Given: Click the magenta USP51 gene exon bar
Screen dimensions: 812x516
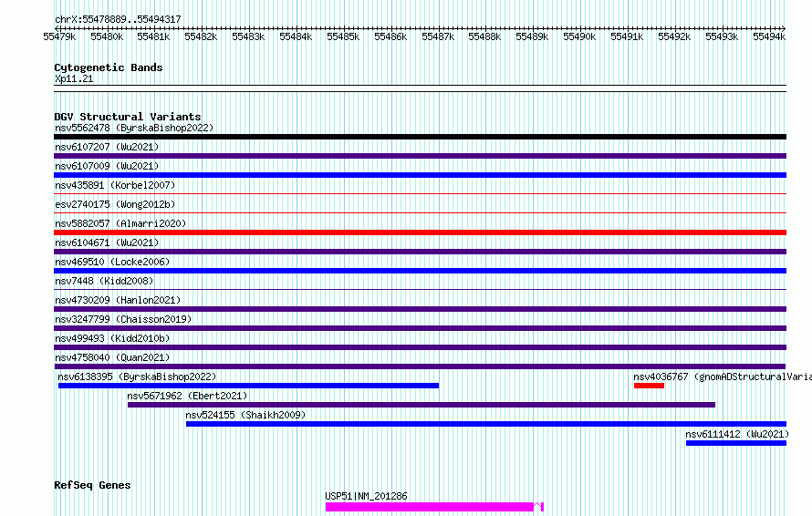Looking at the screenshot, I should click(x=430, y=507).
